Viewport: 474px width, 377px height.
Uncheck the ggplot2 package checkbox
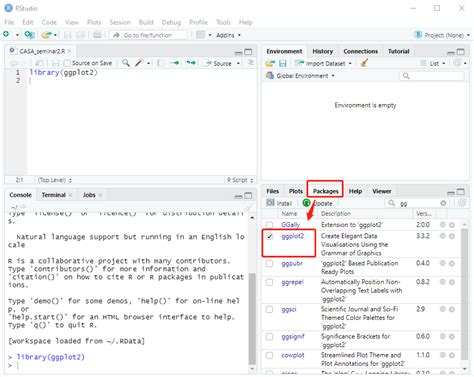tap(269, 236)
